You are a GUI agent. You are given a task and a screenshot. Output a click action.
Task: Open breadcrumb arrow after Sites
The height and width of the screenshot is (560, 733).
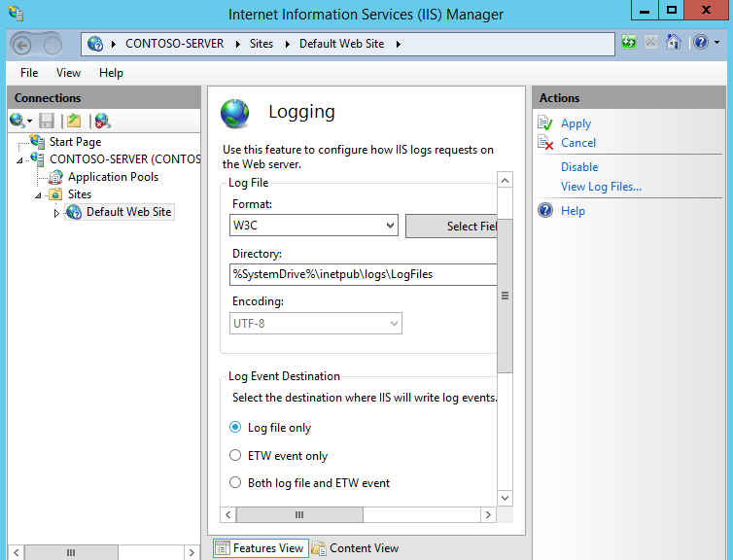pyautogui.click(x=288, y=44)
